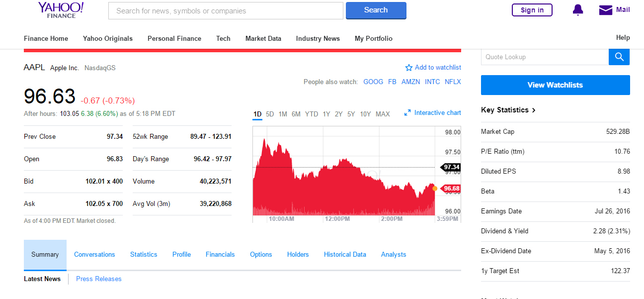Expand Key Statistics chevron arrow
This screenshot has width=644, height=299.
point(534,110)
